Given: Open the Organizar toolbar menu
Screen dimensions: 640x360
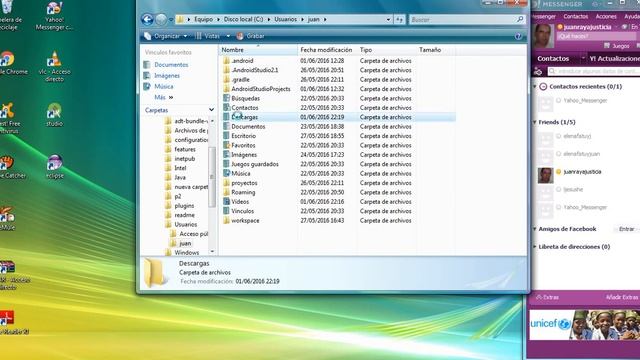Looking at the screenshot, I should coord(166,36).
